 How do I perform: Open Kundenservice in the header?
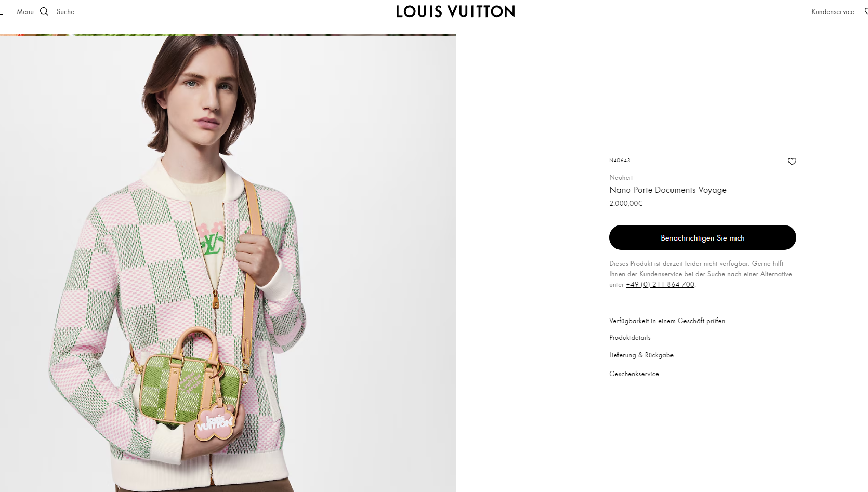[x=833, y=11]
